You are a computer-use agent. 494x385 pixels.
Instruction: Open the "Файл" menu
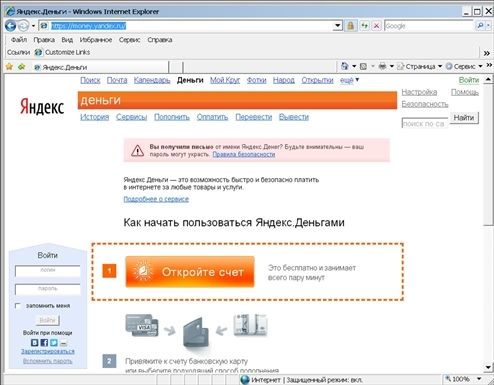pyautogui.click(x=19, y=40)
